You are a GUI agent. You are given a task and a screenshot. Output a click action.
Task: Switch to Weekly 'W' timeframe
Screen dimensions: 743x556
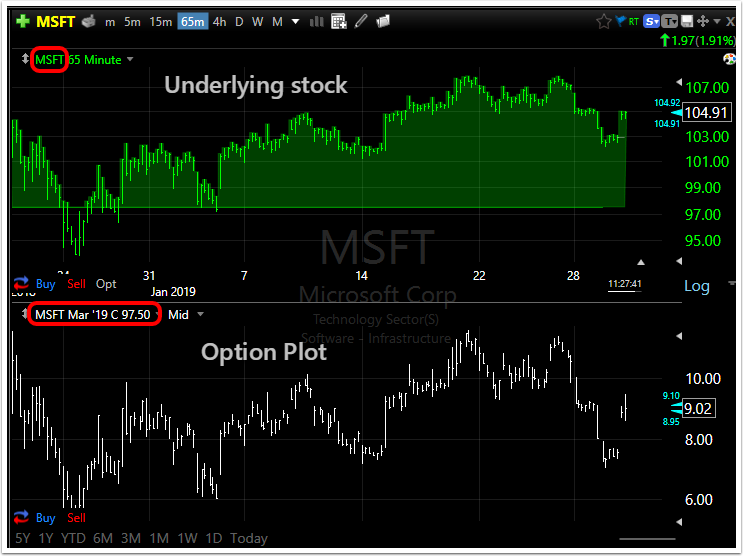(x=257, y=22)
